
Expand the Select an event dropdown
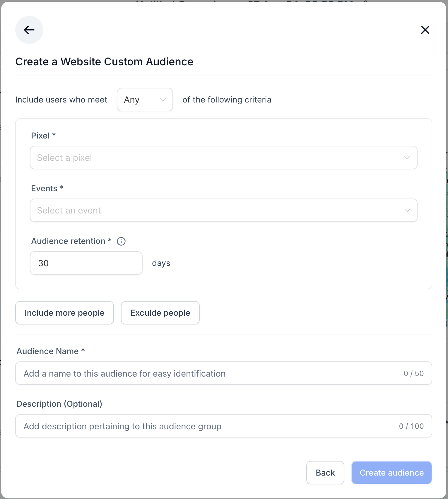217,211
